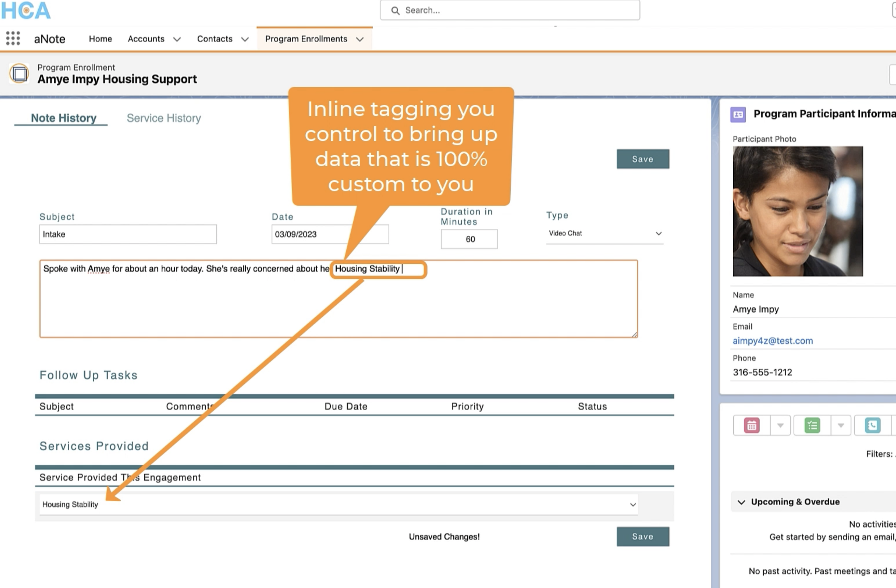Click the Program Enrollment record icon

[x=19, y=73]
